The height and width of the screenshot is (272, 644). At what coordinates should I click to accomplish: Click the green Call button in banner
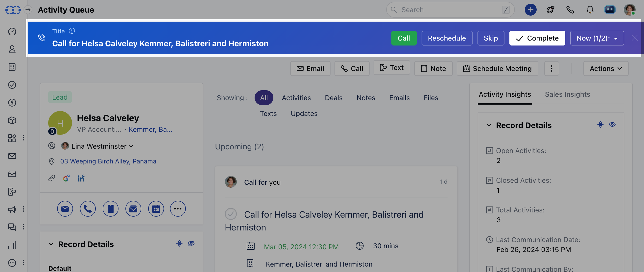coord(404,38)
